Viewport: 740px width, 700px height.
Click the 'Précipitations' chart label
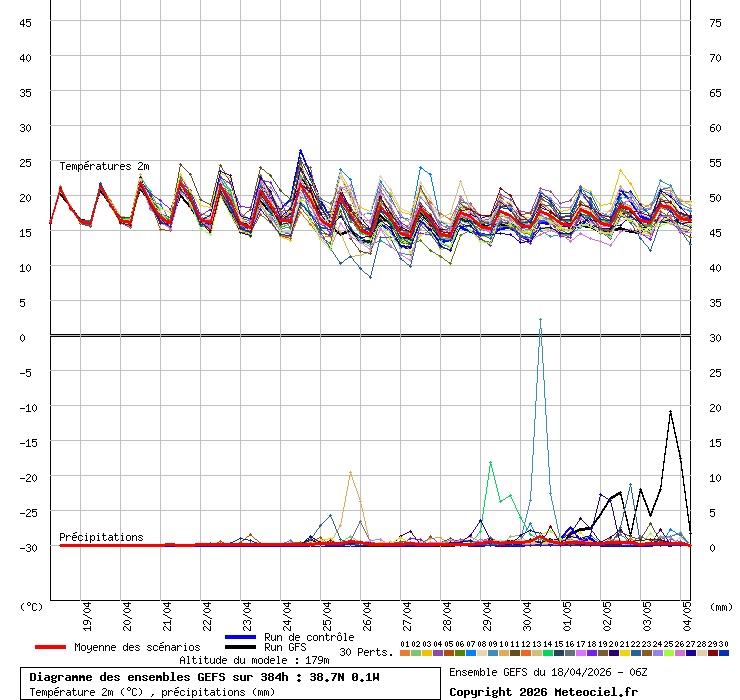[101, 537]
